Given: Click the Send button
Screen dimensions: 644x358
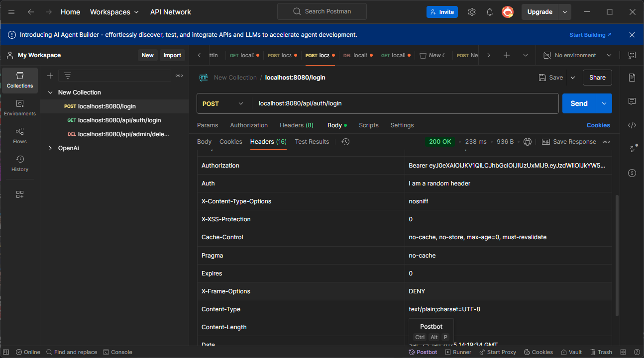Looking at the screenshot, I should click(x=579, y=103).
